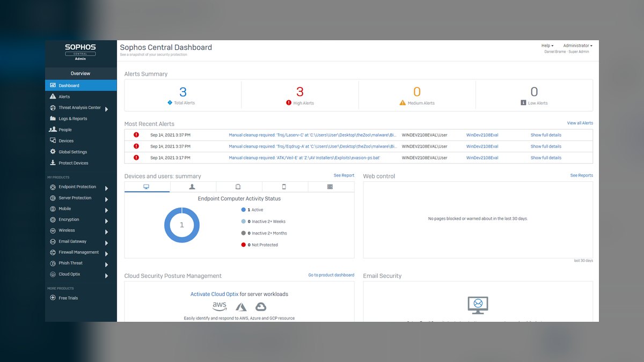Click the gray Low Alerts info icon
Screen dimensions: 644x362
(523, 102)
